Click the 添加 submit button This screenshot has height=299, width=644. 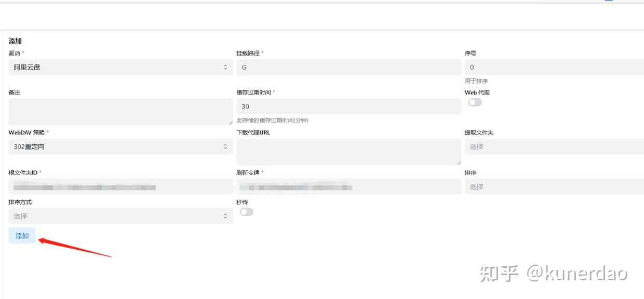point(22,236)
